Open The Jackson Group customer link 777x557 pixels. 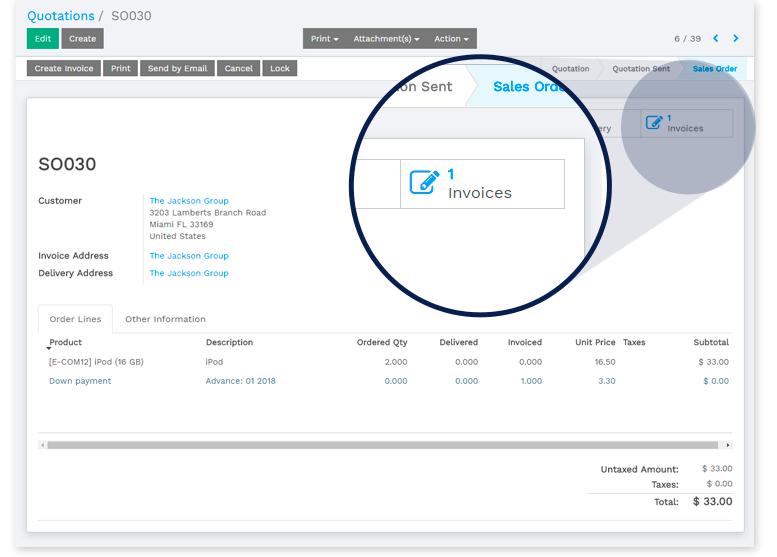point(189,201)
